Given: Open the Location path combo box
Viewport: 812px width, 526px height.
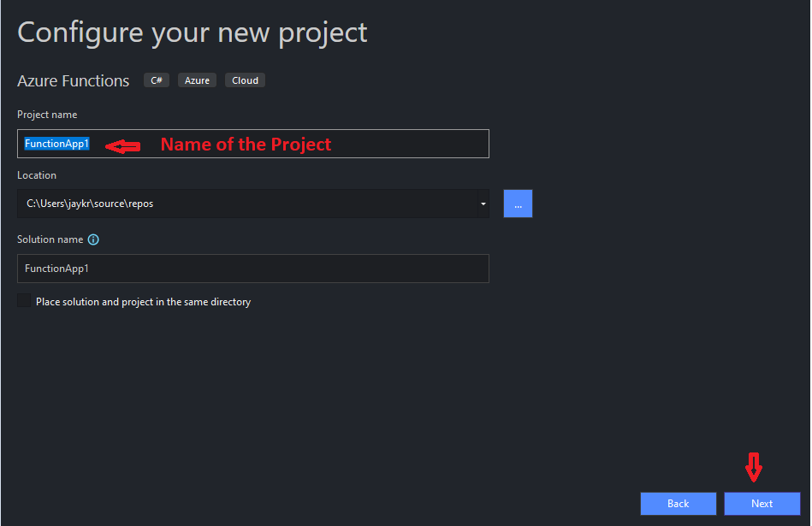Looking at the screenshot, I should (x=248, y=204).
